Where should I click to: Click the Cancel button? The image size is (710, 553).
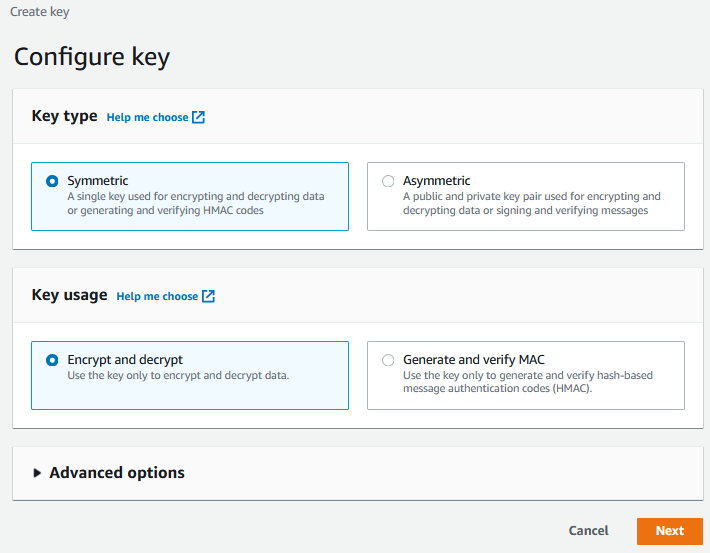point(588,531)
